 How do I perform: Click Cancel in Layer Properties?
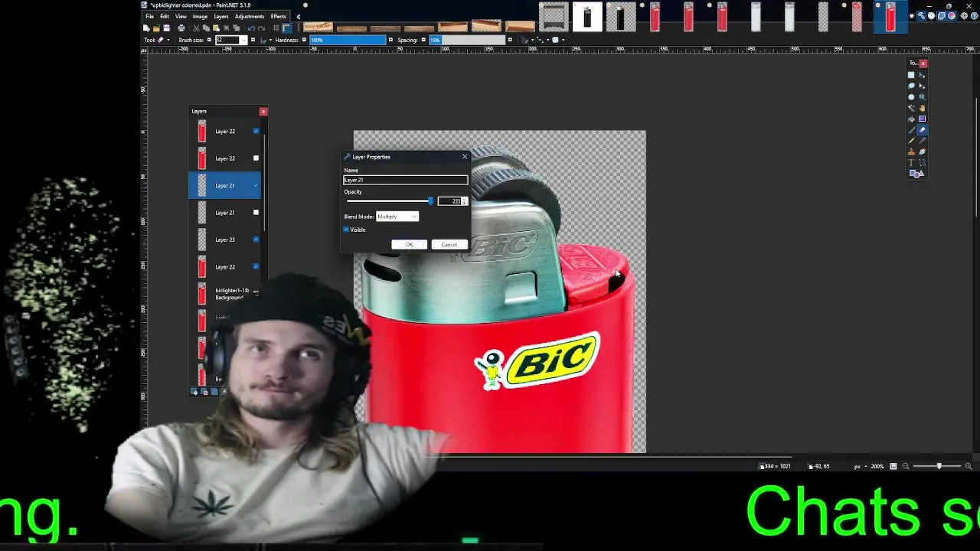click(449, 245)
